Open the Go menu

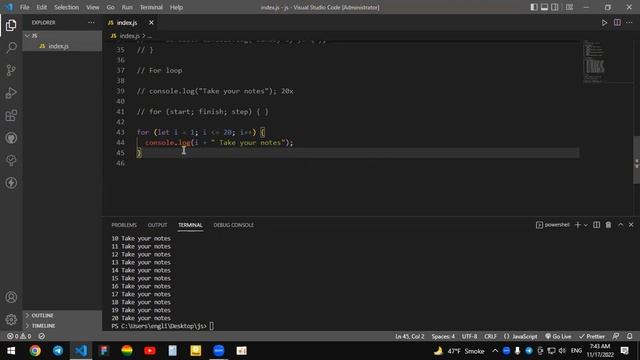[x=110, y=7]
